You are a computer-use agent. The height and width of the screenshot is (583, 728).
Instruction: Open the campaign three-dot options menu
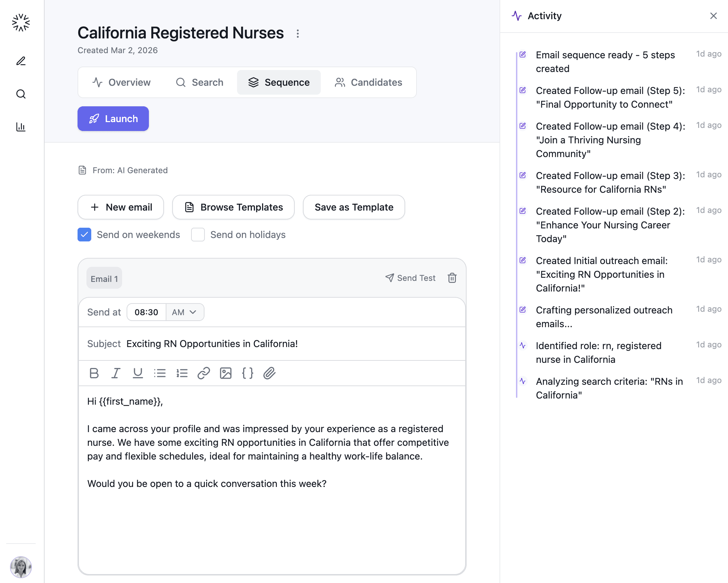tap(298, 34)
